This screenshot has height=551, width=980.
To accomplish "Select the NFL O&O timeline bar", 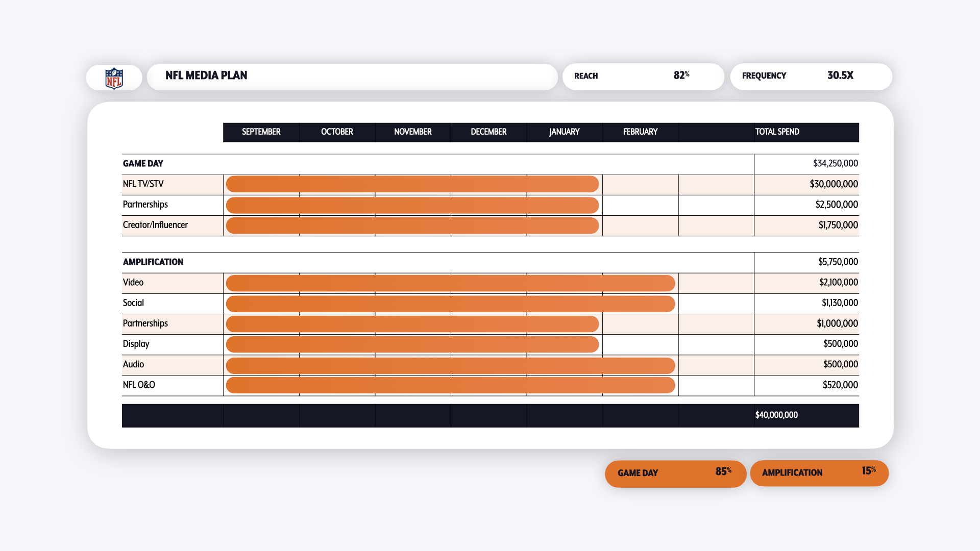I will click(451, 385).
